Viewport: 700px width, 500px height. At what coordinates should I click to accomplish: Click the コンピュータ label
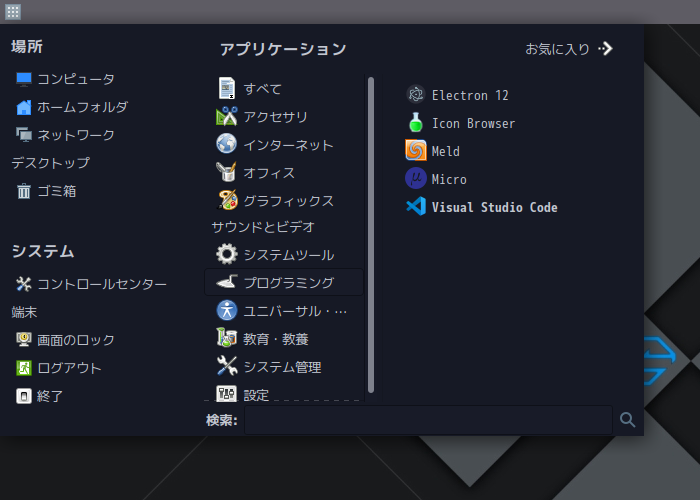(x=76, y=79)
